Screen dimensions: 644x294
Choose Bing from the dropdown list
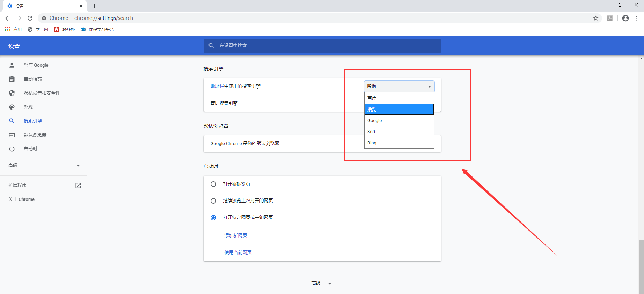pos(399,143)
